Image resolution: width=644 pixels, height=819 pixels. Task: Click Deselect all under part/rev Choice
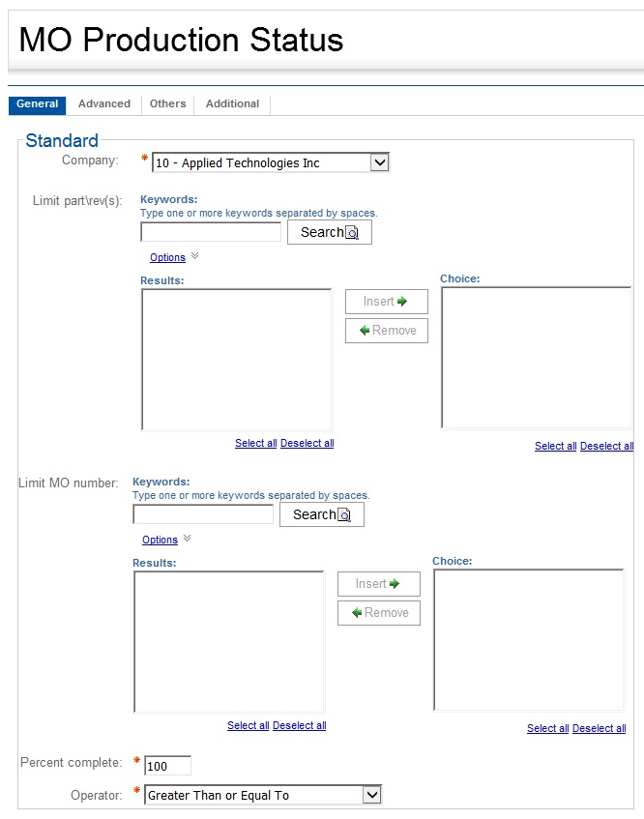[606, 447]
